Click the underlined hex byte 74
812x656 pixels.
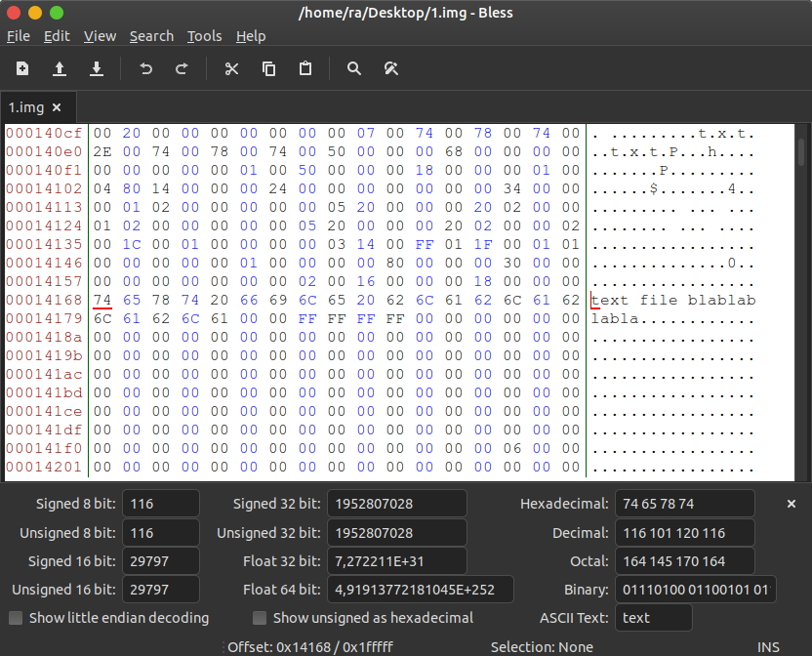tap(102, 300)
